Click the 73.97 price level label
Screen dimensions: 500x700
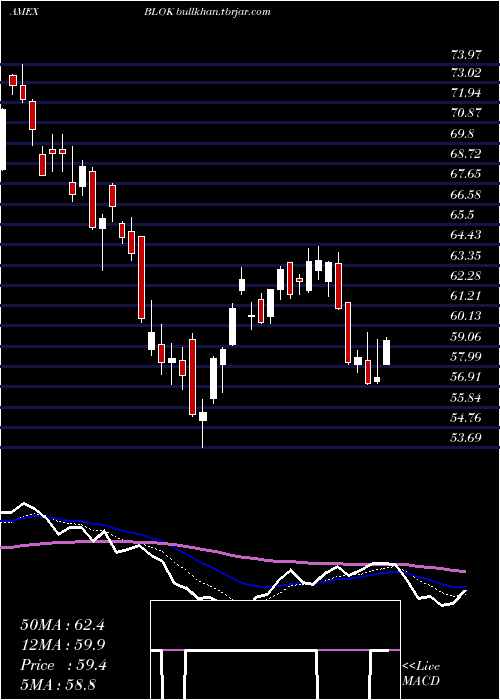pos(467,55)
